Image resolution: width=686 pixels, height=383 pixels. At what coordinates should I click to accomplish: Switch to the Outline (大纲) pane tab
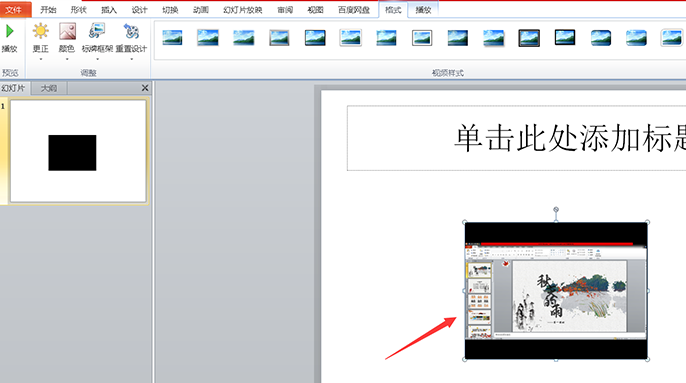pyautogui.click(x=49, y=88)
